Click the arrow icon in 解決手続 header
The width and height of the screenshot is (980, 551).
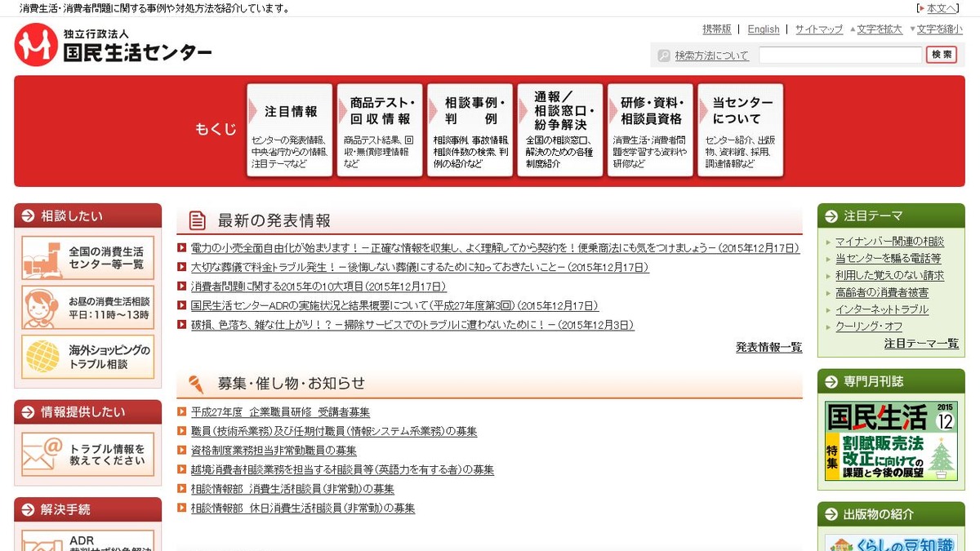[x=29, y=510]
